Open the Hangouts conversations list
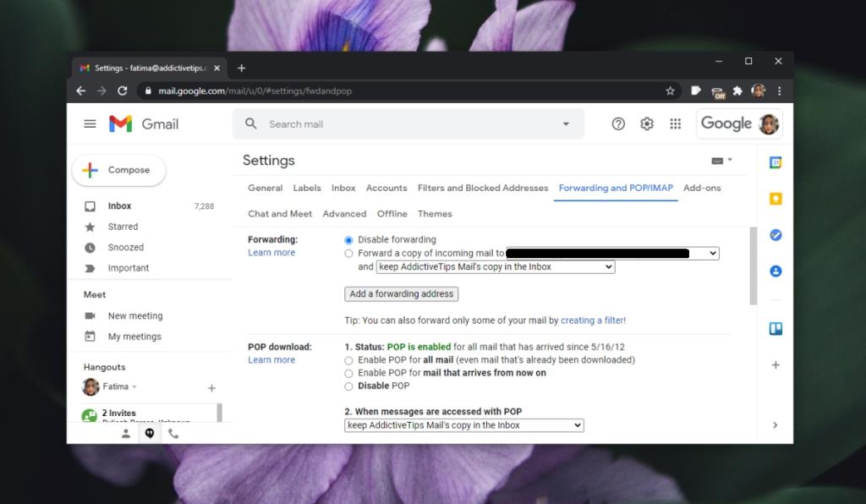866x504 pixels. pos(149,434)
